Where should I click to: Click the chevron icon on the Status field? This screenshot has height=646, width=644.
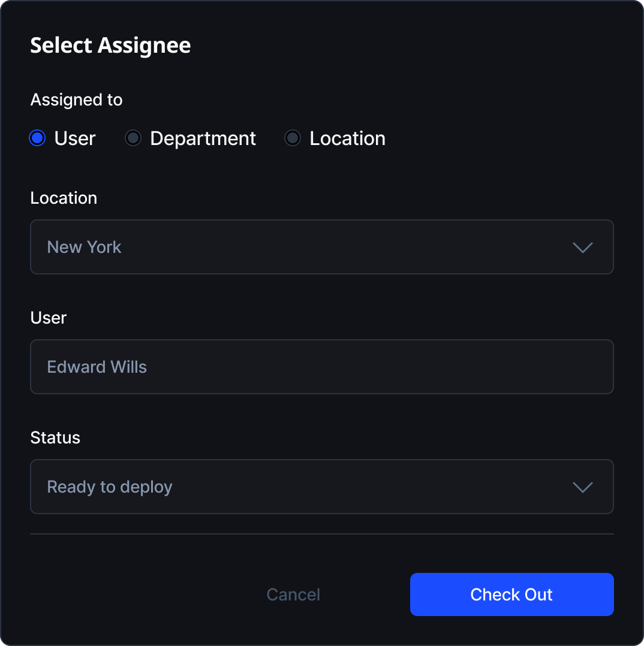[x=582, y=487]
